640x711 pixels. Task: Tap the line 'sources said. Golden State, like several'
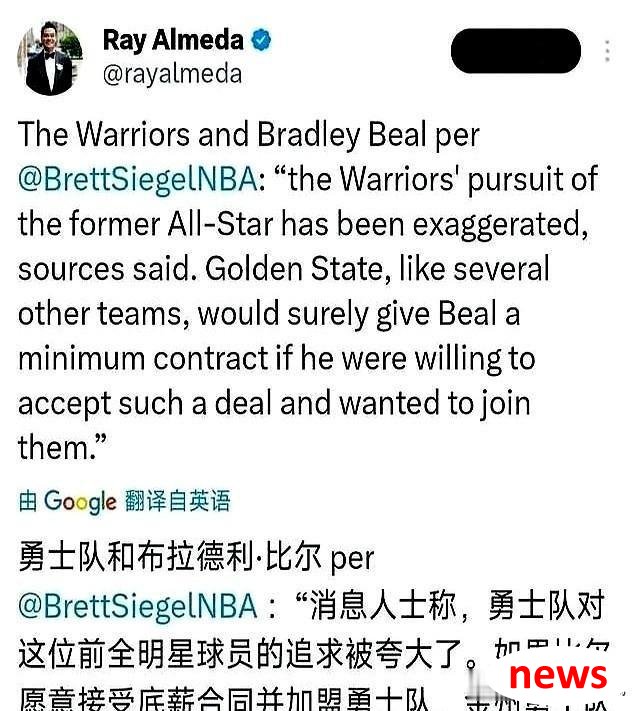(x=283, y=269)
